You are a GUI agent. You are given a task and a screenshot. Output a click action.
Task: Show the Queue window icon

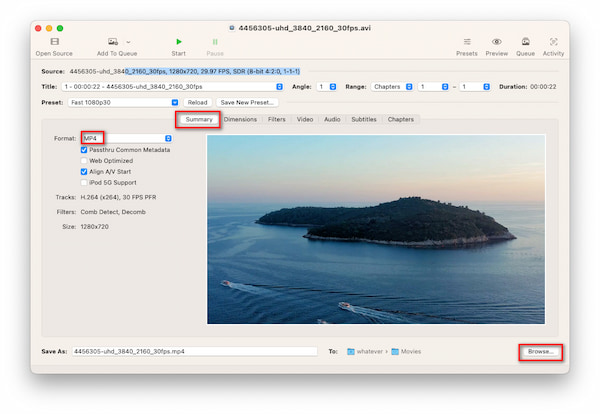(525, 41)
